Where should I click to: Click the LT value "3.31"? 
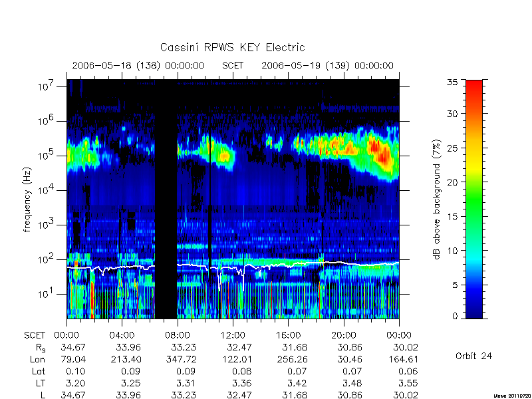[187, 384]
